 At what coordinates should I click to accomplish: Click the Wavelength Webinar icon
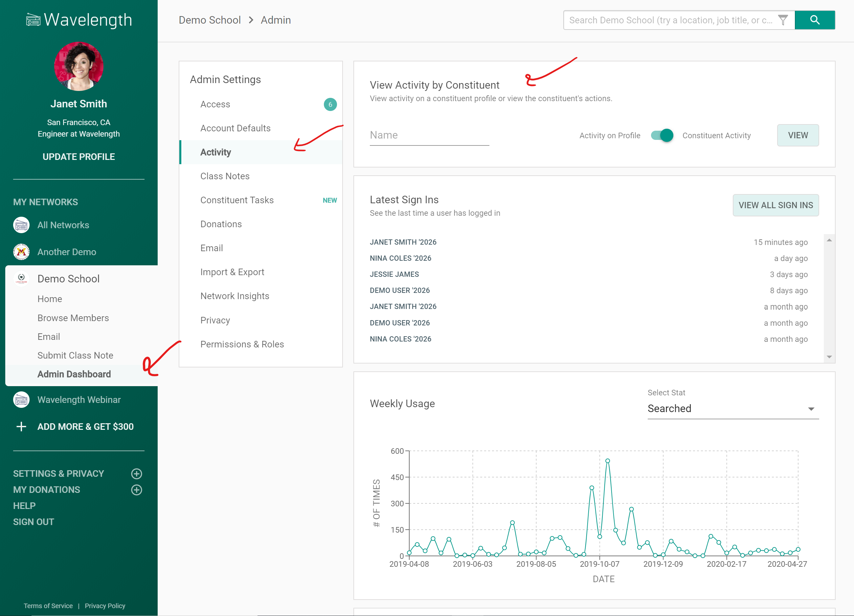click(21, 399)
